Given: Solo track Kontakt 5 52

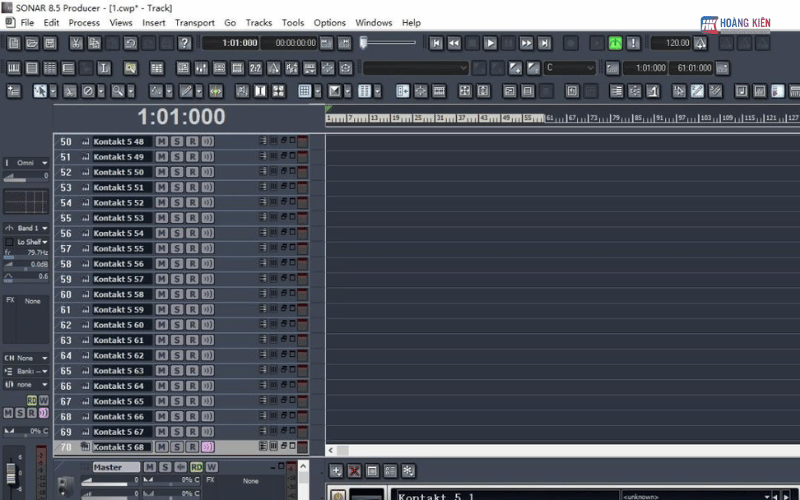Looking at the screenshot, I should click(x=177, y=203).
